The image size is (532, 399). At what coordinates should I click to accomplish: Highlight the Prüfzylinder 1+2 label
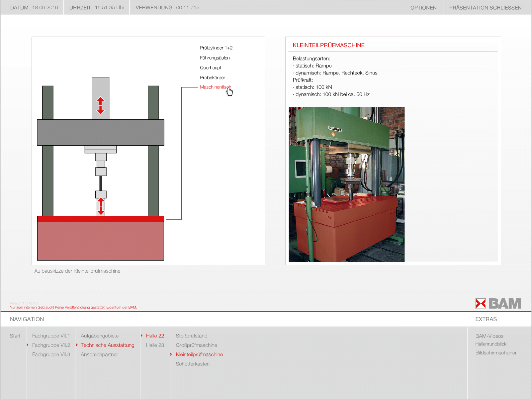point(216,48)
